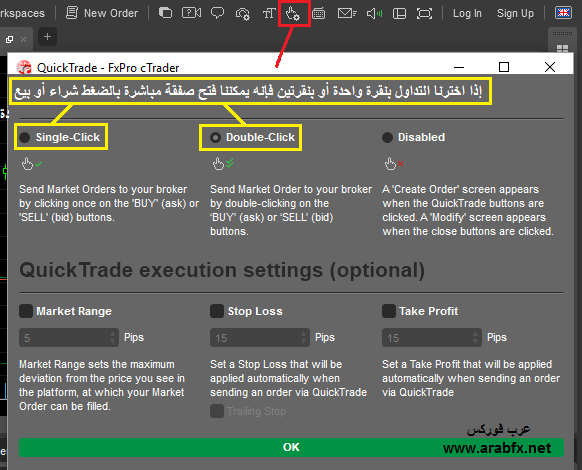Click the 'Market Range' label text
582x470 pixels.
pyautogui.click(x=74, y=311)
